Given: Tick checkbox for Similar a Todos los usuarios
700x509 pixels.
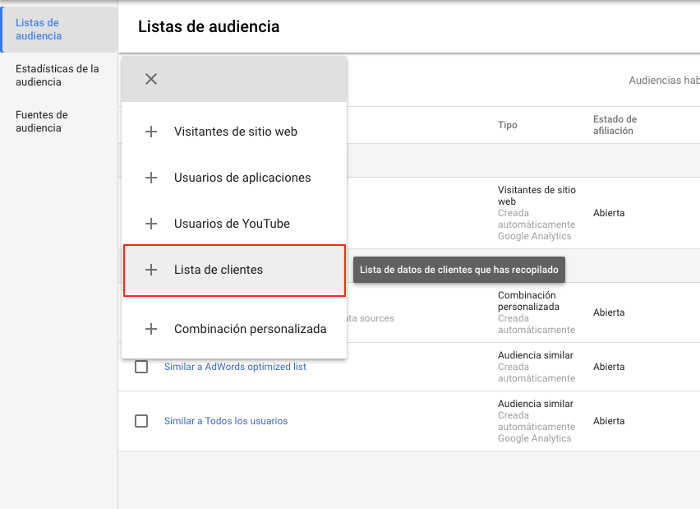Looking at the screenshot, I should tap(141, 421).
